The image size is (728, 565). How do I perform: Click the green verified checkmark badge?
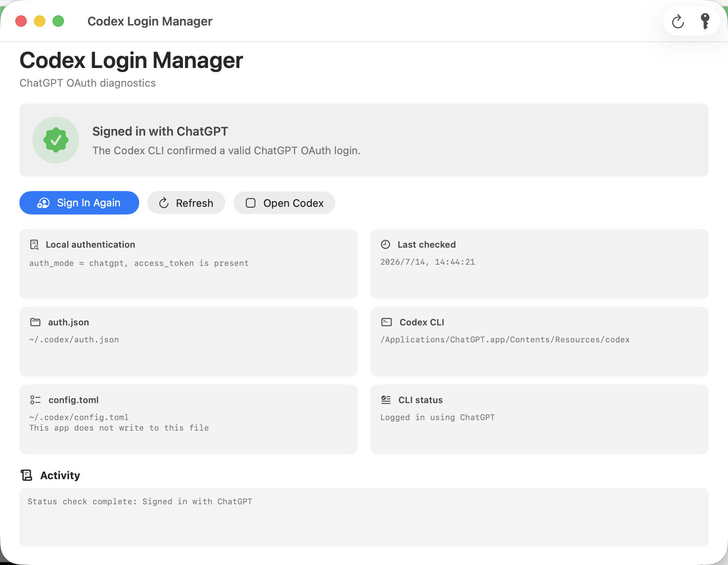56,140
